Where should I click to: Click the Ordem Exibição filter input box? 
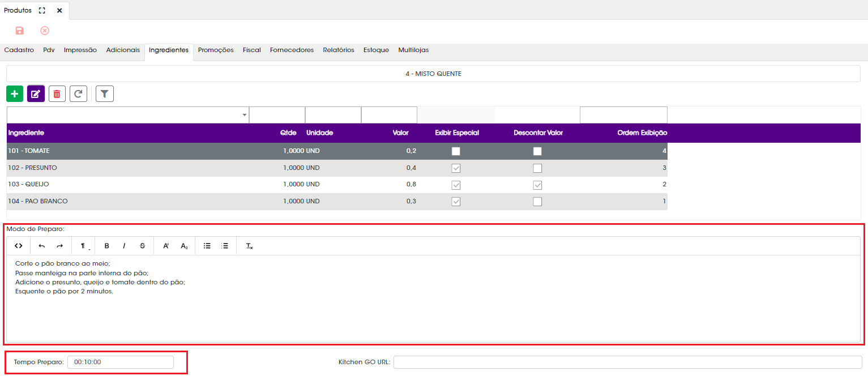[623, 115]
